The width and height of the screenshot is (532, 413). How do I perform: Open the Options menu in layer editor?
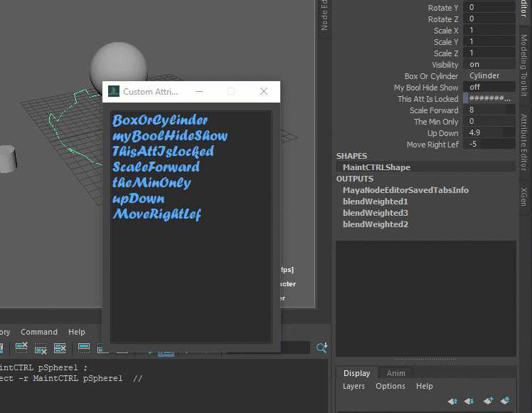point(390,386)
